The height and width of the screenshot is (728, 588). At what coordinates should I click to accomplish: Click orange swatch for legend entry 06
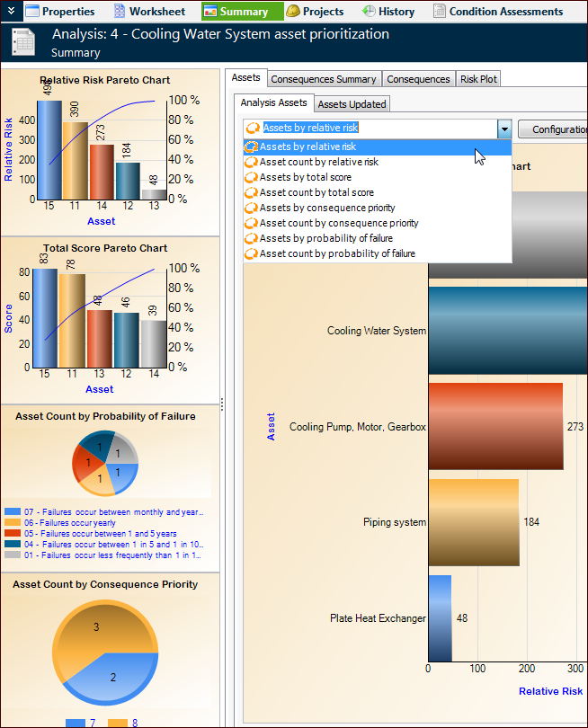[x=13, y=522]
